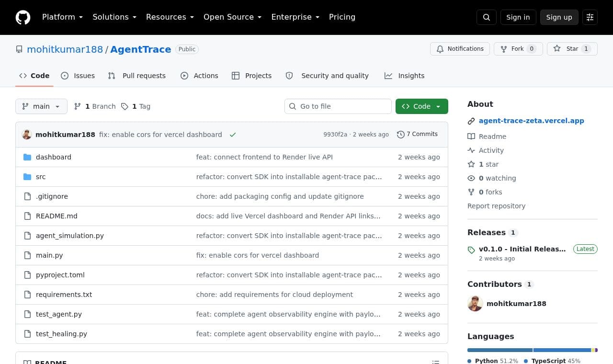Open the Pricing link in the header
Viewport: 613px width, 364px height.
pos(342,17)
